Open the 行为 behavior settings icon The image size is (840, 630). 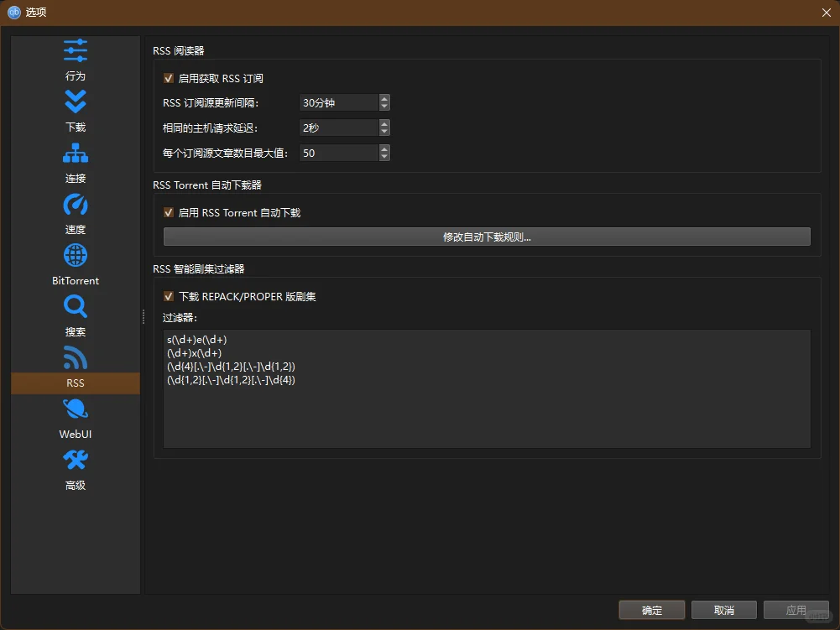tap(75, 50)
